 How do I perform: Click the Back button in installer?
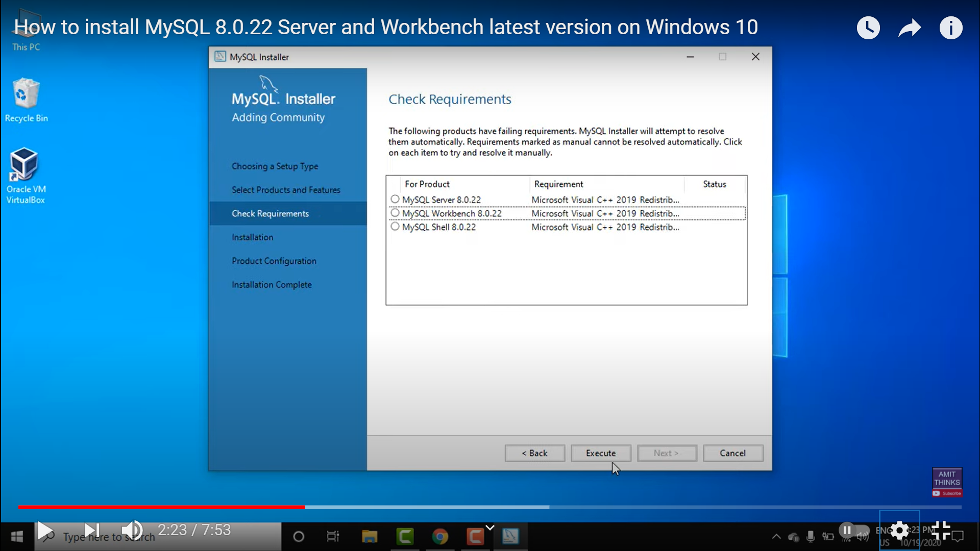tap(534, 453)
